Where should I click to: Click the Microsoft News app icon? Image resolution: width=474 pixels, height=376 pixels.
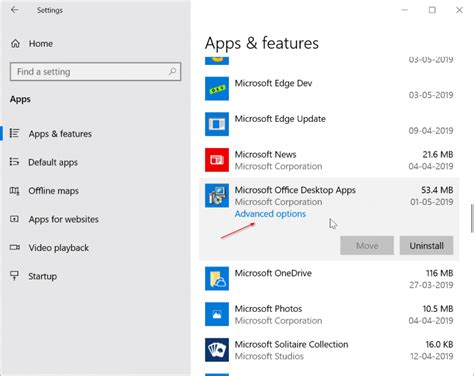[217, 160]
